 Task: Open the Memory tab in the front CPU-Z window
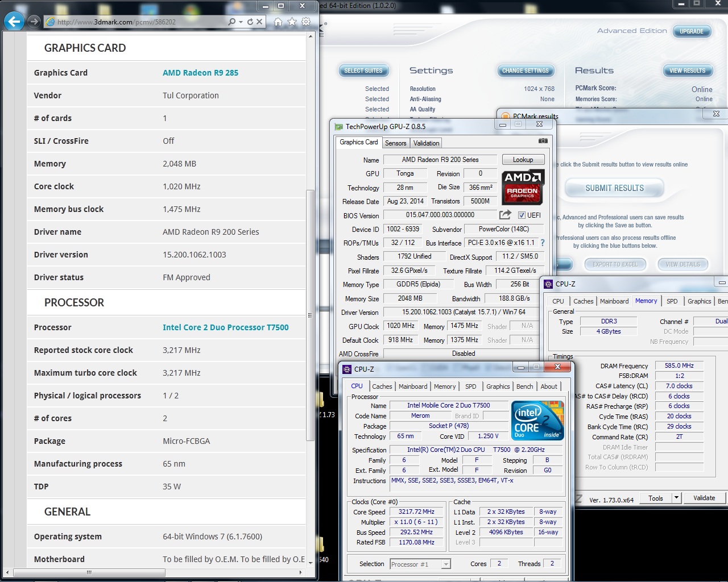pos(445,386)
